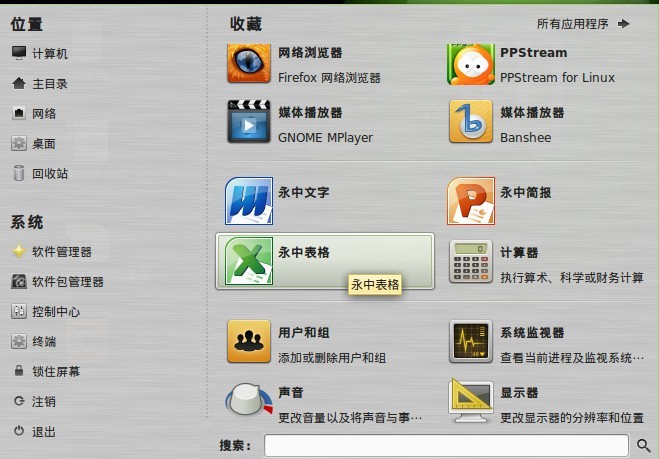Click 'PPStream' bold title text
The width and height of the screenshot is (659, 459).
coord(534,53)
